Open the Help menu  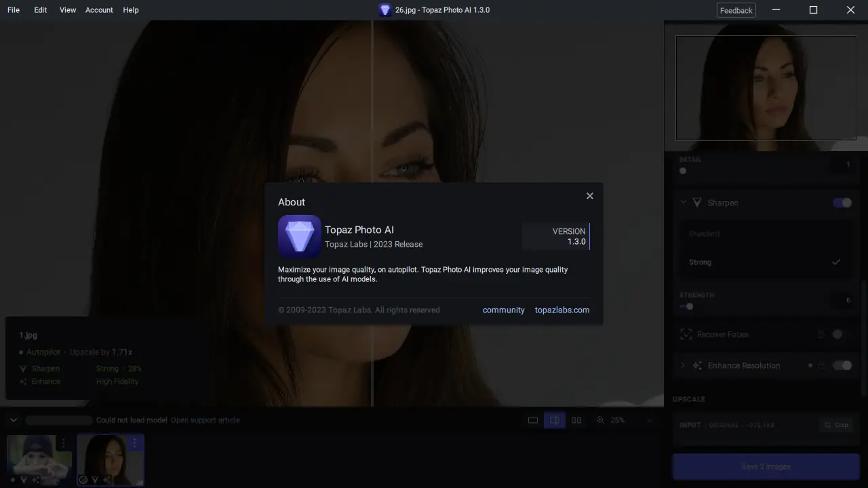(131, 10)
